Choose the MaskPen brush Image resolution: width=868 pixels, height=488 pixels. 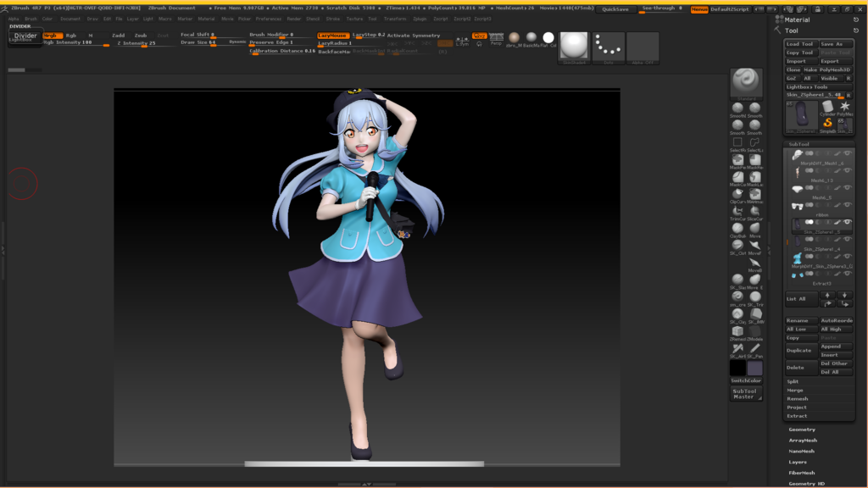[737, 160]
